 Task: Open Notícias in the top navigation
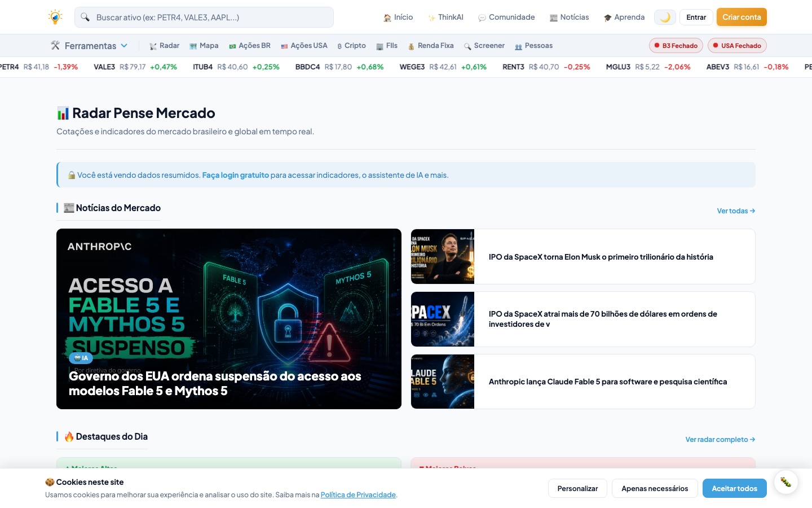tap(569, 17)
